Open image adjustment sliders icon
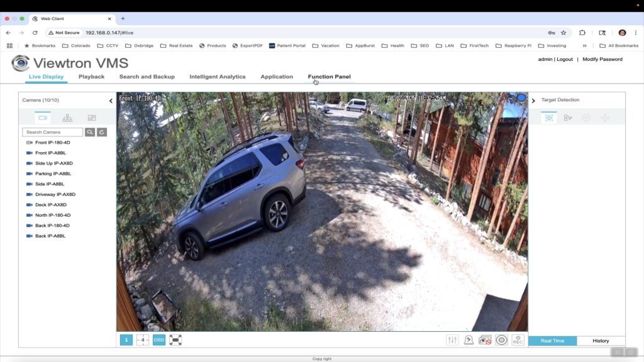Image resolution: width=644 pixels, height=362 pixels. click(452, 340)
